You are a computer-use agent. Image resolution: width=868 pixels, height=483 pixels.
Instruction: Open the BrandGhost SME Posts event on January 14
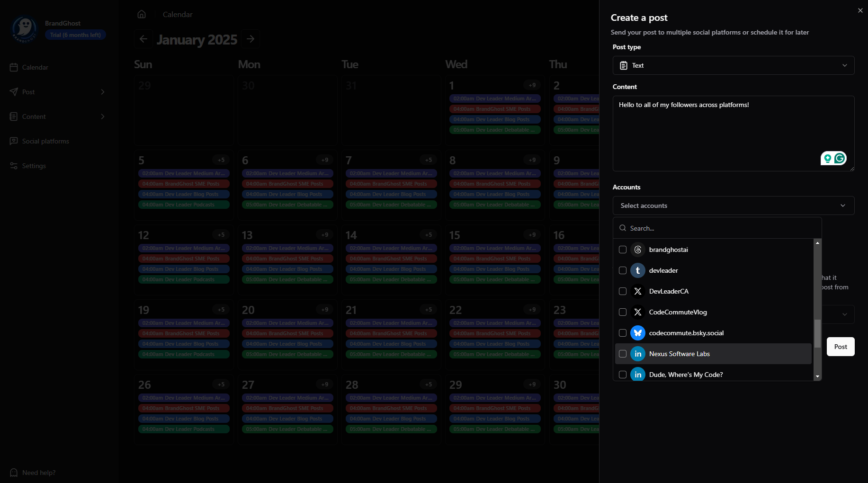click(x=391, y=259)
